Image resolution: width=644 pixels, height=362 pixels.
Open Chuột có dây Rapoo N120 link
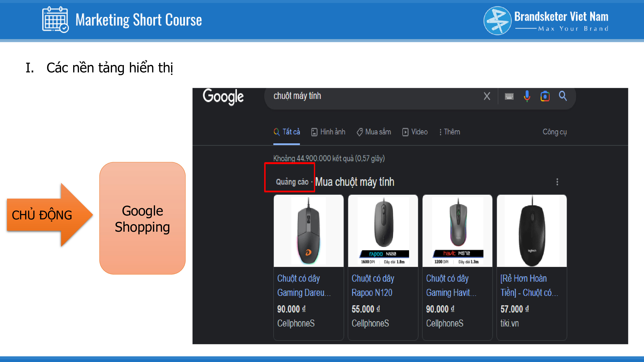click(373, 285)
